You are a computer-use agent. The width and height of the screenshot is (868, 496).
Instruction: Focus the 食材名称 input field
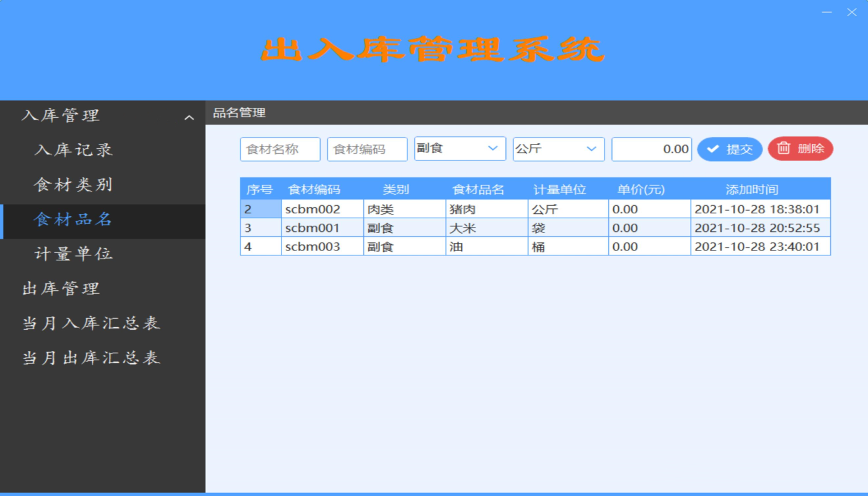click(x=280, y=149)
